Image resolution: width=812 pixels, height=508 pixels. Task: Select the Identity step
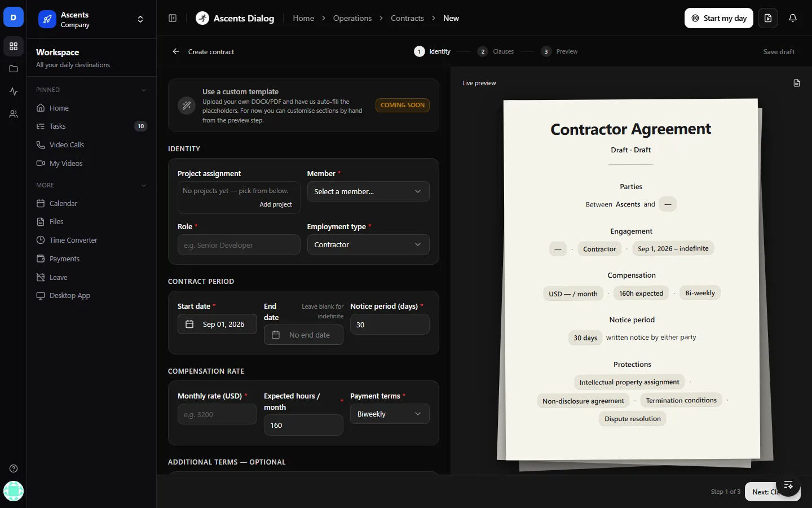pos(433,51)
